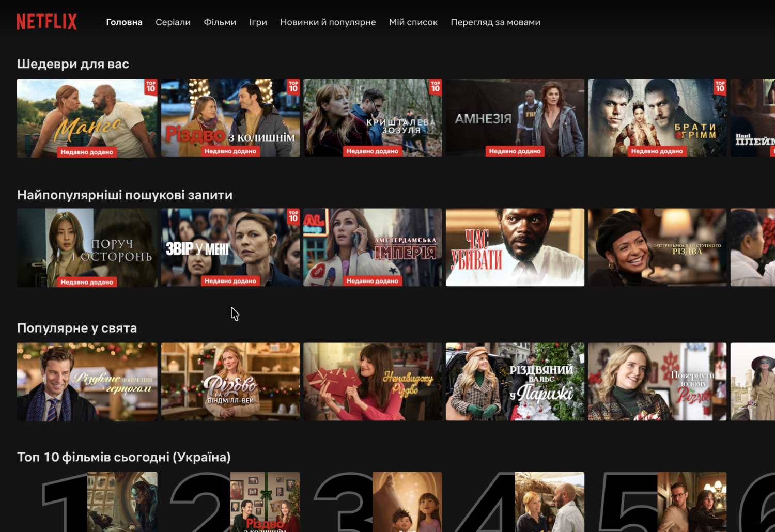775x532 pixels.
Task: Open the Поруч і осторонь thumbnail
Action: (x=87, y=248)
